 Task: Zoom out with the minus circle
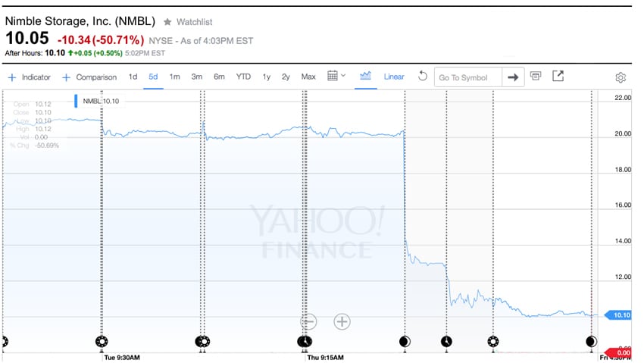(x=308, y=321)
